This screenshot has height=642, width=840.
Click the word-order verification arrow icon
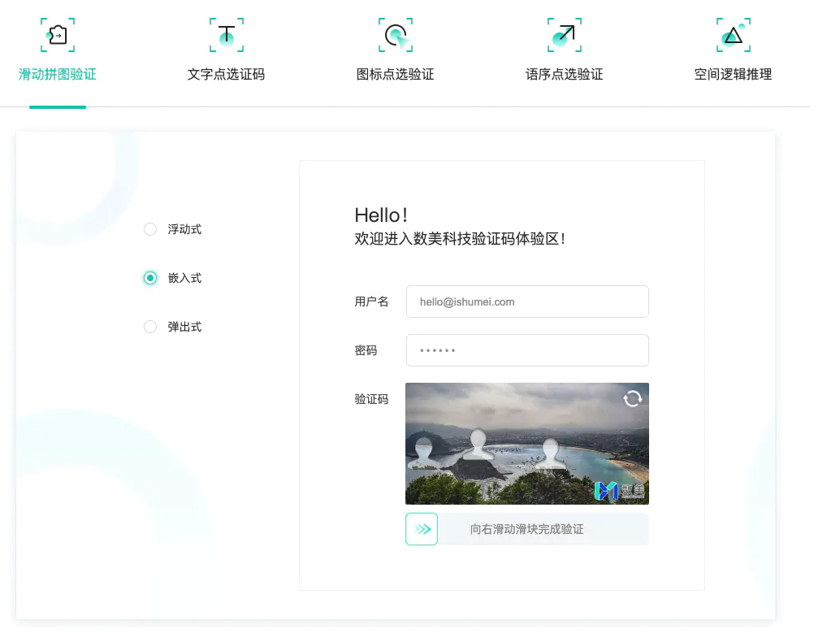(564, 35)
